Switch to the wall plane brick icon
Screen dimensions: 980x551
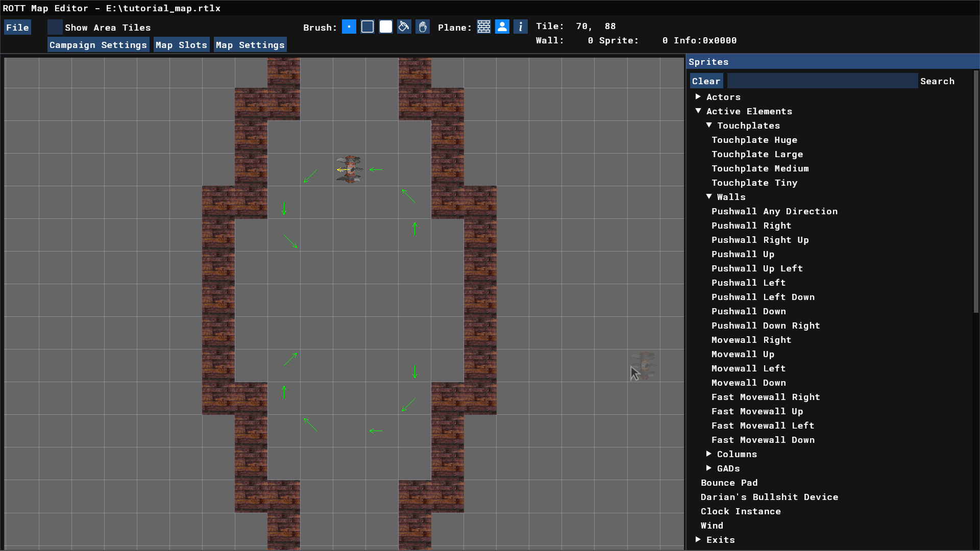[x=484, y=27]
